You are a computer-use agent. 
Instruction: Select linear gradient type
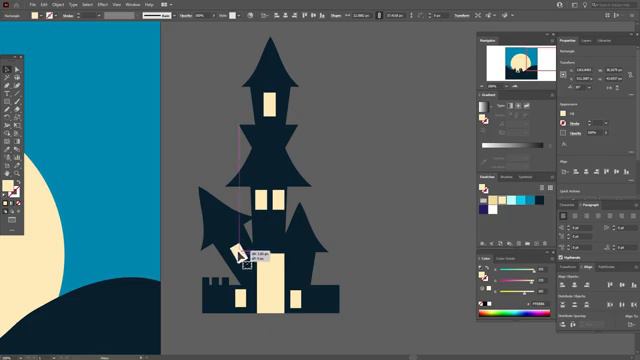point(510,106)
